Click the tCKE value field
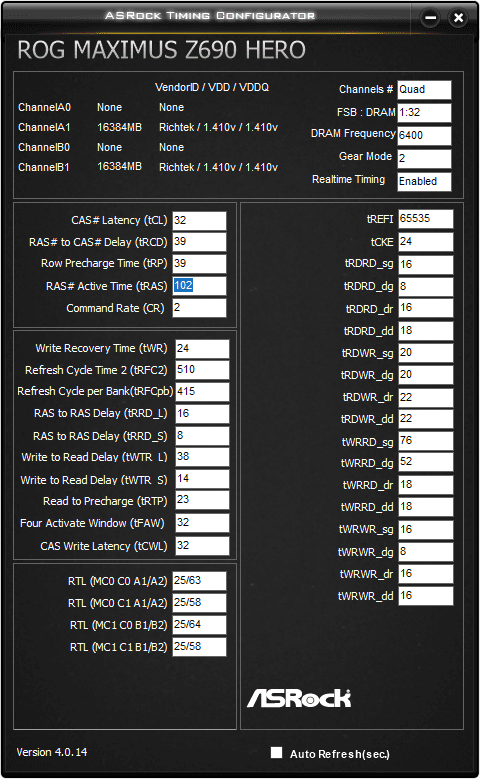 [x=426, y=242]
